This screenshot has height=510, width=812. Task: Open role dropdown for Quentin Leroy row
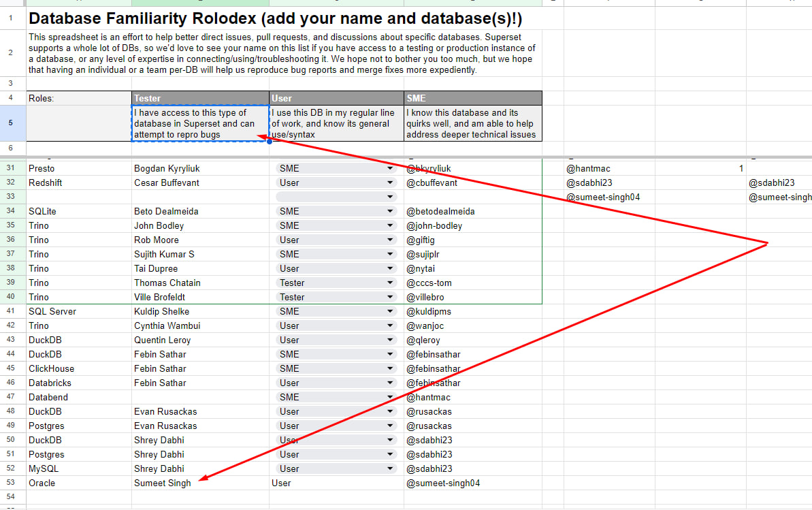pyautogui.click(x=389, y=340)
